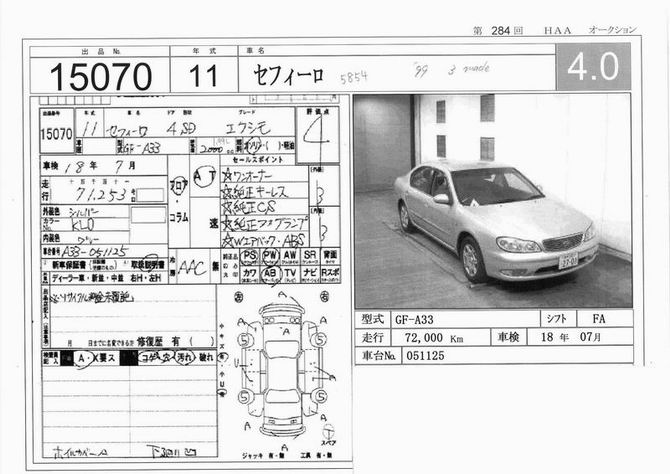The width and height of the screenshot is (670, 474).
Task: Click the 型式 label cell
Action: click(373, 319)
